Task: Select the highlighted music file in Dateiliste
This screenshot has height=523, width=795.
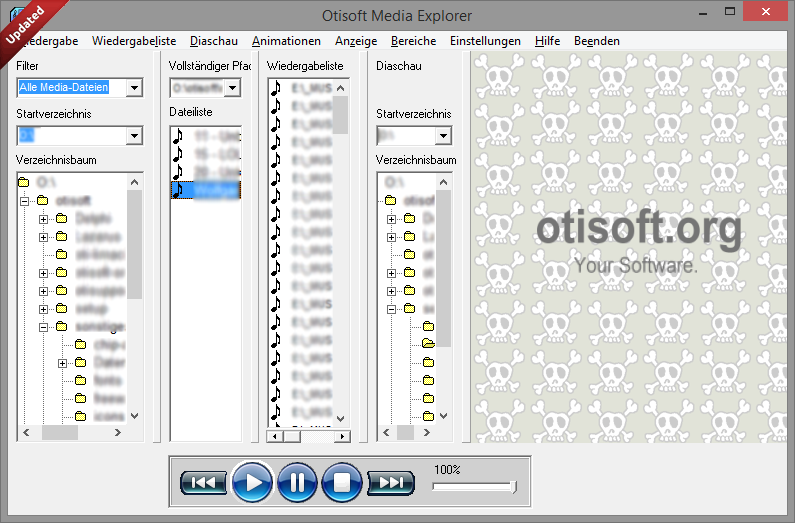Action: 206,190
